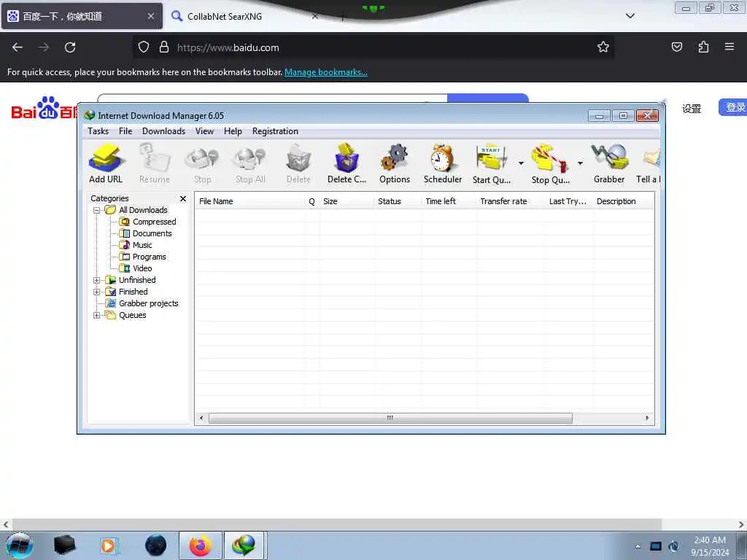Click the Stop All toolbar icon

(x=250, y=163)
